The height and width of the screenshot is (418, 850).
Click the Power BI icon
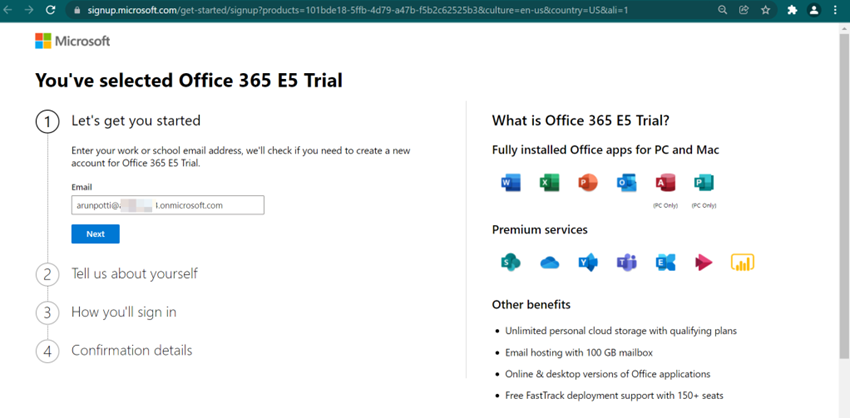point(742,262)
